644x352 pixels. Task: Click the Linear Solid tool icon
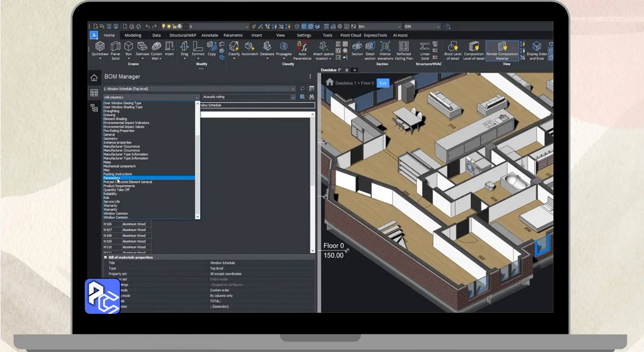tap(425, 47)
